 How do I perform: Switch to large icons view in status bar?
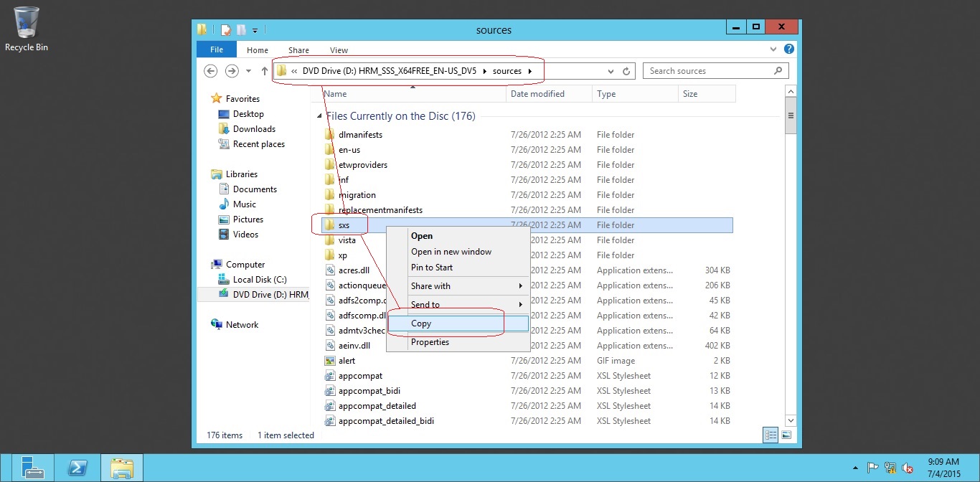click(786, 435)
